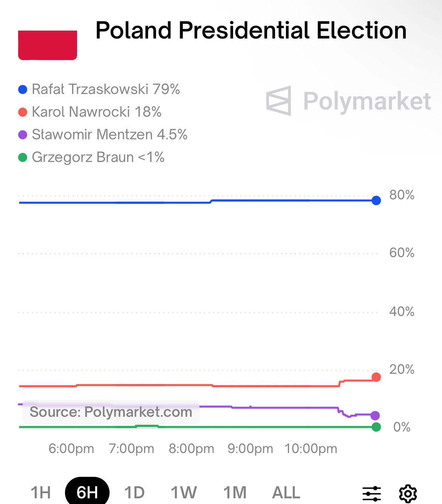This screenshot has height=504, width=442.
Task: Open the chart filter sliders icon
Action: click(x=372, y=493)
